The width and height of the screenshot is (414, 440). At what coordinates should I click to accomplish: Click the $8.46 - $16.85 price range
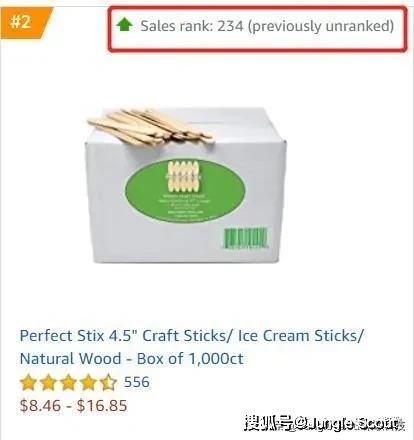[73, 406]
